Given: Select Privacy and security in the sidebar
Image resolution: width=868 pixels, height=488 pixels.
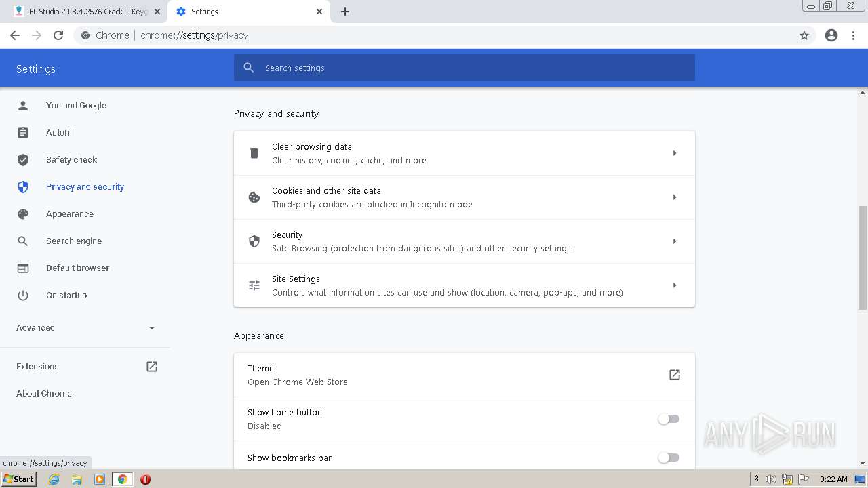Looking at the screenshot, I should coord(85,186).
